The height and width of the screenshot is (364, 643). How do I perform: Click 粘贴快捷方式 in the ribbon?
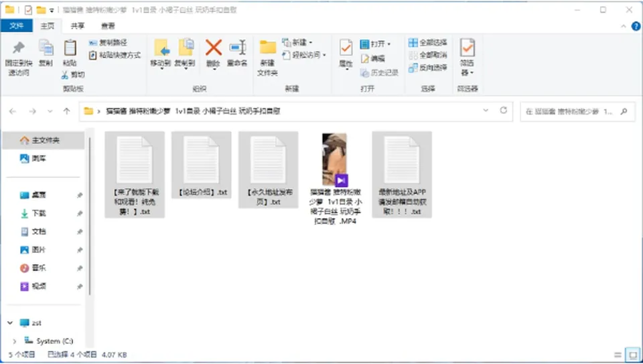pos(115,55)
